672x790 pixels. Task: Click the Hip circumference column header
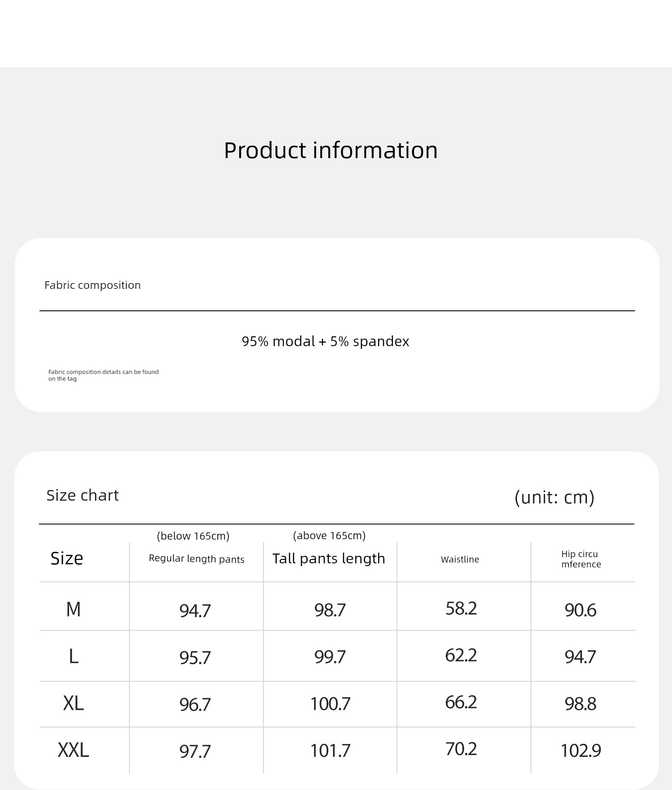coord(581,559)
